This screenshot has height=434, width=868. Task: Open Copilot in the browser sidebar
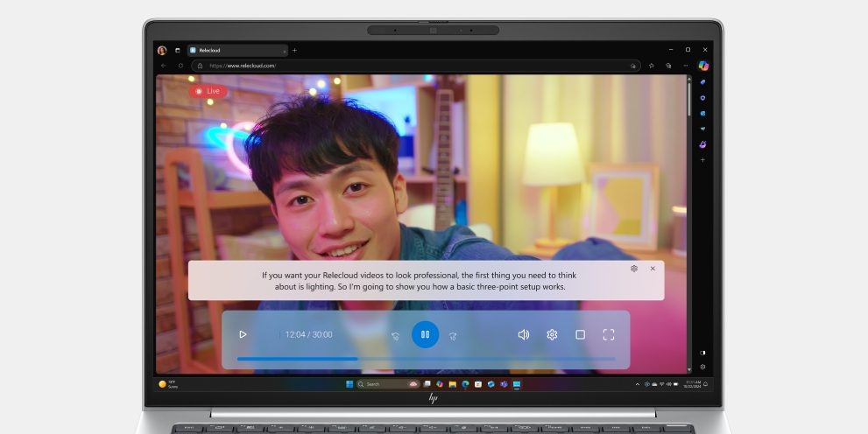[x=703, y=66]
